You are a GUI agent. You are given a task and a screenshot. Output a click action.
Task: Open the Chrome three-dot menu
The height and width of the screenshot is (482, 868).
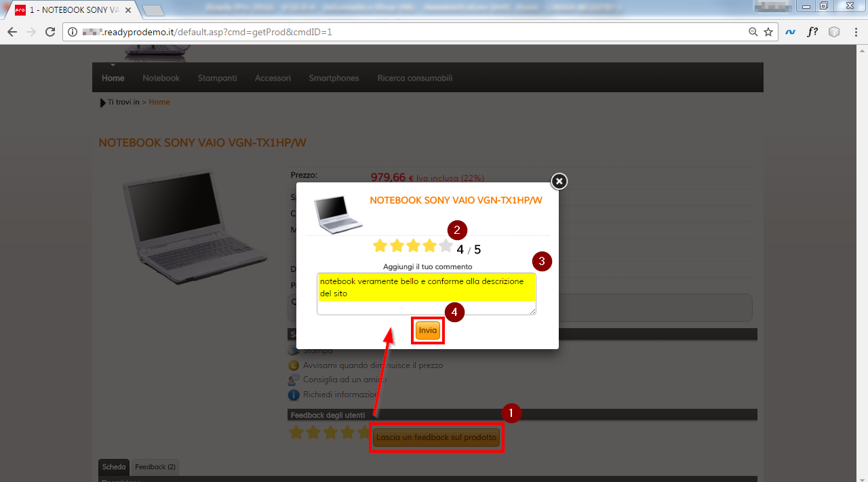point(856,32)
